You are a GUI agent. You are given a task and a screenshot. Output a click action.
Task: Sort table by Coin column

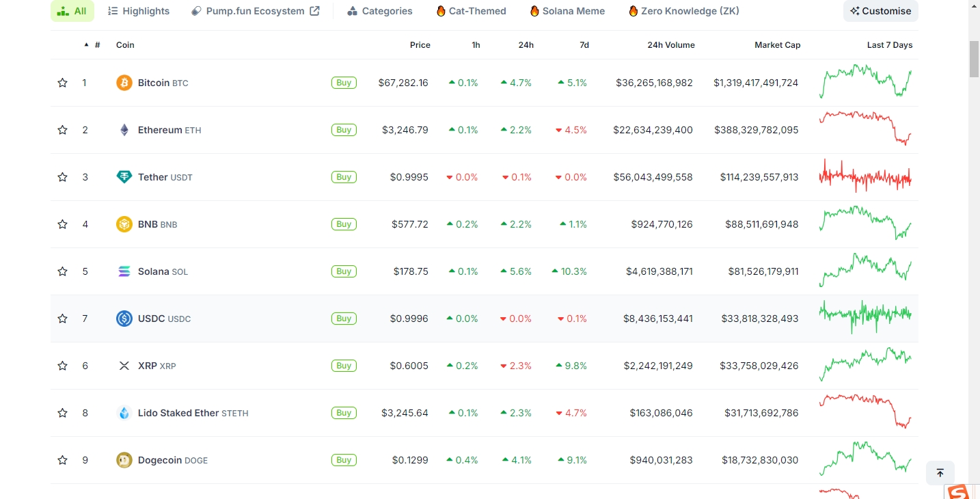point(125,45)
